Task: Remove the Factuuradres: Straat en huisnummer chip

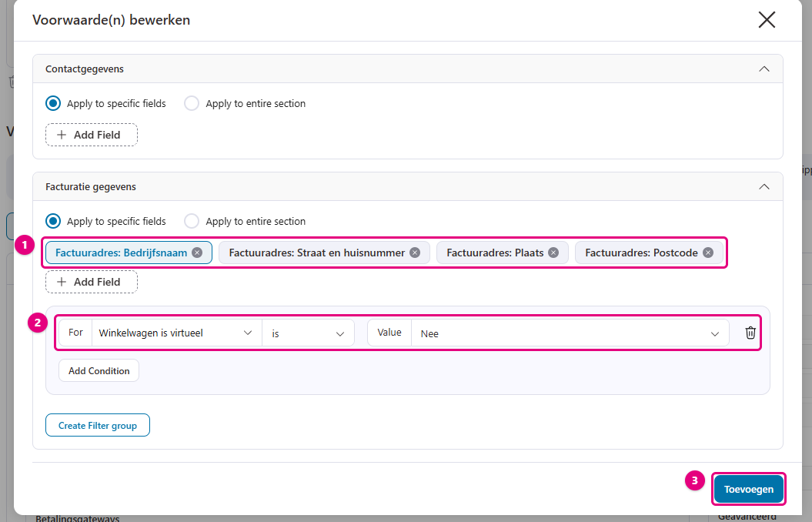Action: (415, 253)
